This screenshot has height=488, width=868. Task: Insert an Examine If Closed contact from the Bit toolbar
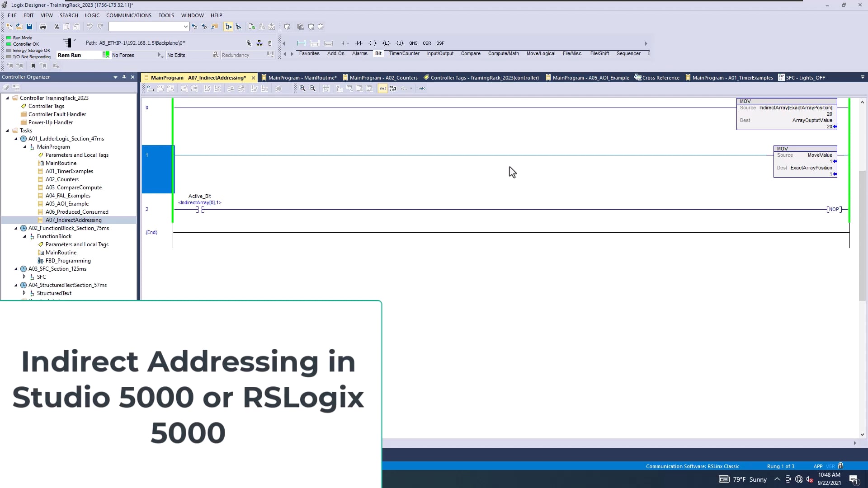[345, 43]
